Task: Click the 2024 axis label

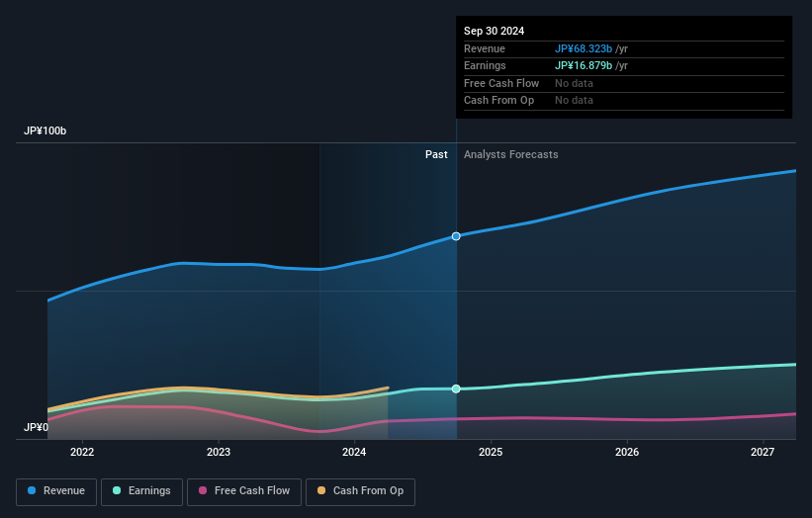Action: [354, 453]
